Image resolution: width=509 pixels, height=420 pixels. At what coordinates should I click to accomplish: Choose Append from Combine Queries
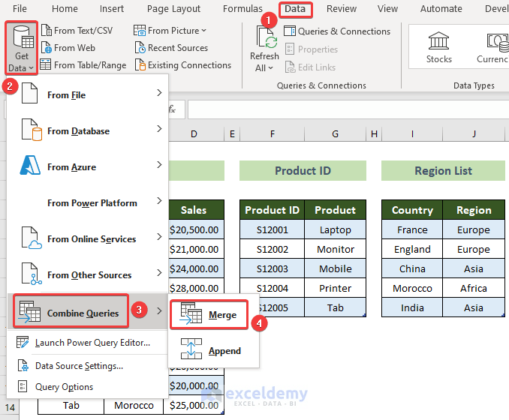coord(214,350)
